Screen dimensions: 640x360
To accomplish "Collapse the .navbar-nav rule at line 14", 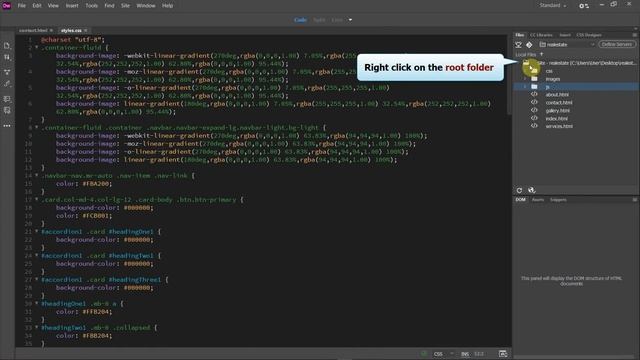I will click(36, 176).
